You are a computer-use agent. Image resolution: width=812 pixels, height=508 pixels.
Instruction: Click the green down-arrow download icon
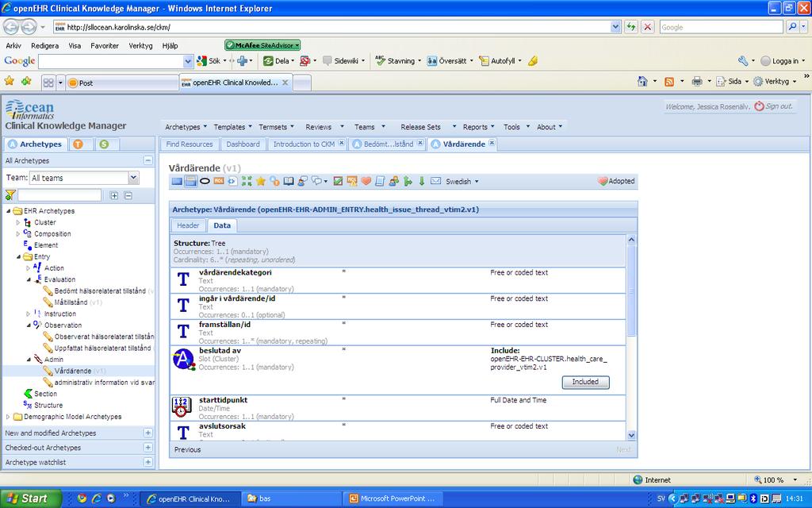422,181
